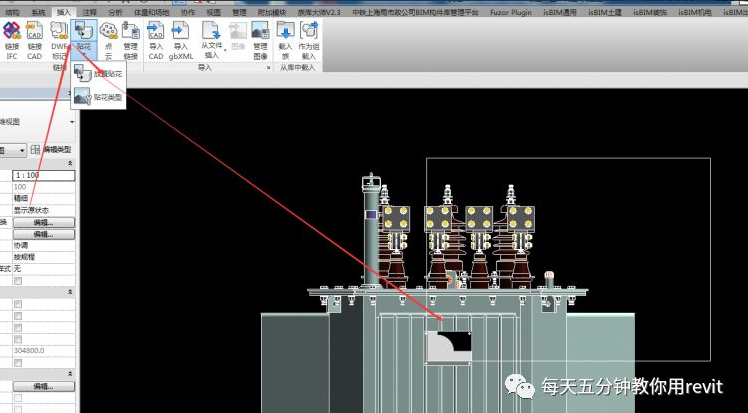
Task: Open the isBIM装饰 tab
Action: tap(650, 12)
